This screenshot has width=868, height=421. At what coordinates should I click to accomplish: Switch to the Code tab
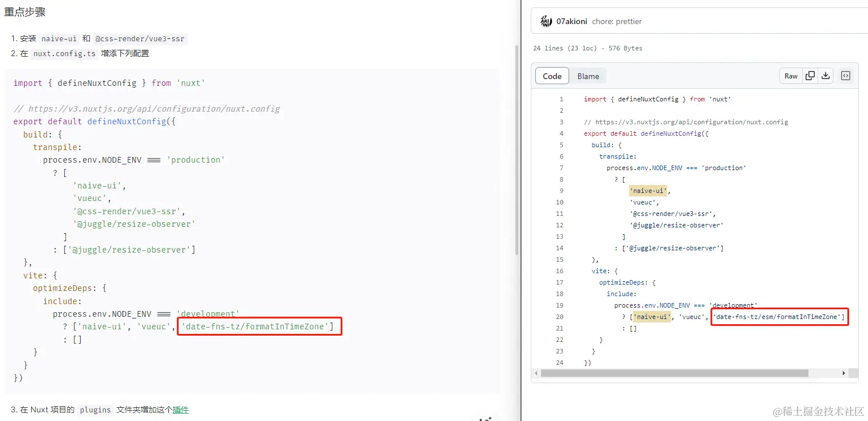tap(552, 76)
